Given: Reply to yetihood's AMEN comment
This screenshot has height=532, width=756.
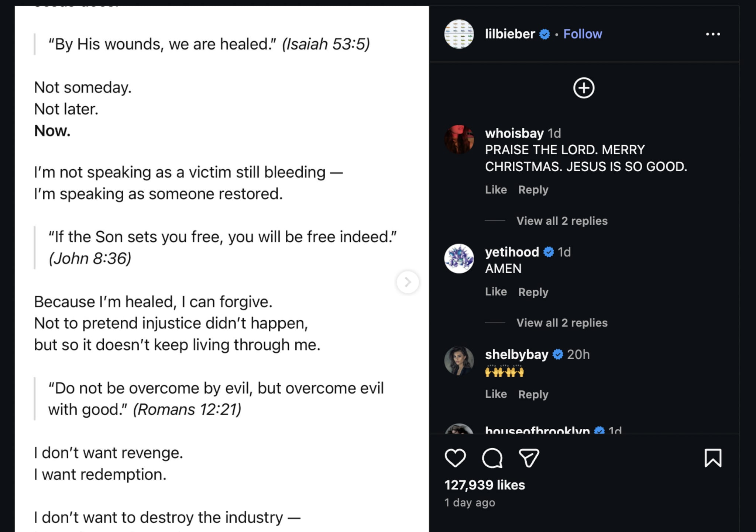Looking at the screenshot, I should 533,292.
